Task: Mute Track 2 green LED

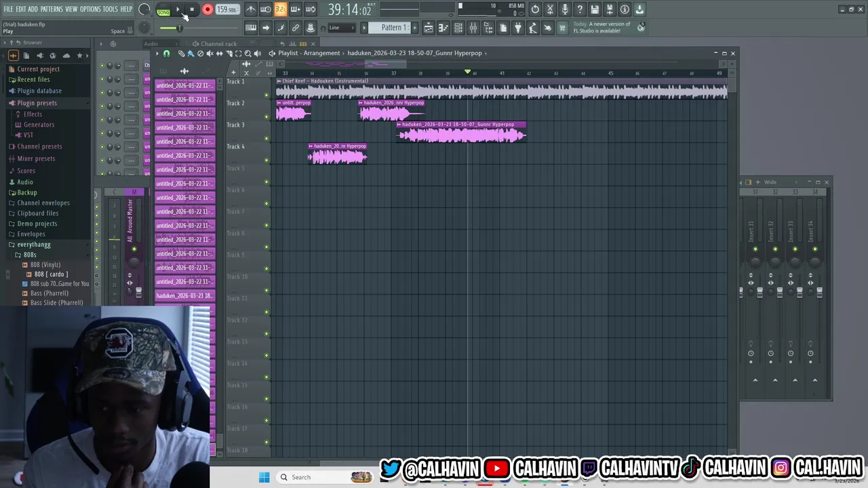Action: (x=267, y=117)
